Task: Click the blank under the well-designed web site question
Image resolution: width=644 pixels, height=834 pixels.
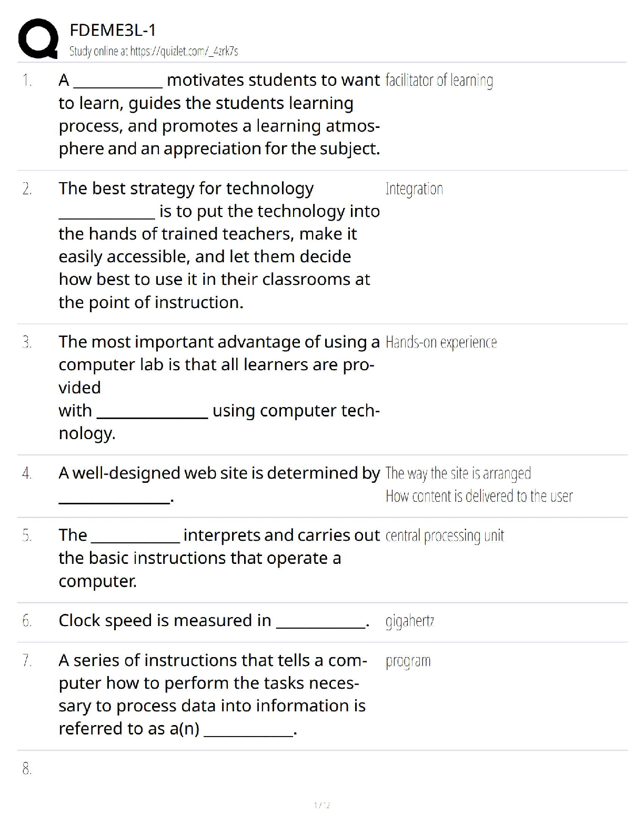Action: pos(114,498)
